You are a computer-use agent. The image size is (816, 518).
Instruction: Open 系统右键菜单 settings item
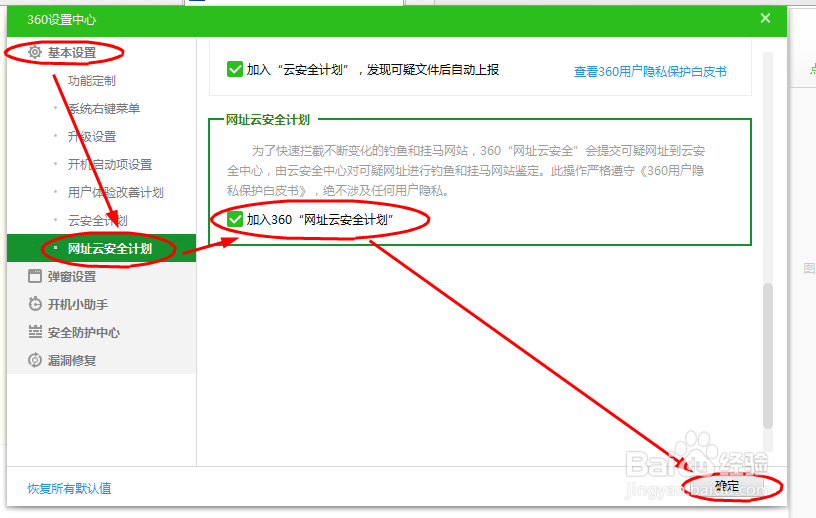[104, 108]
